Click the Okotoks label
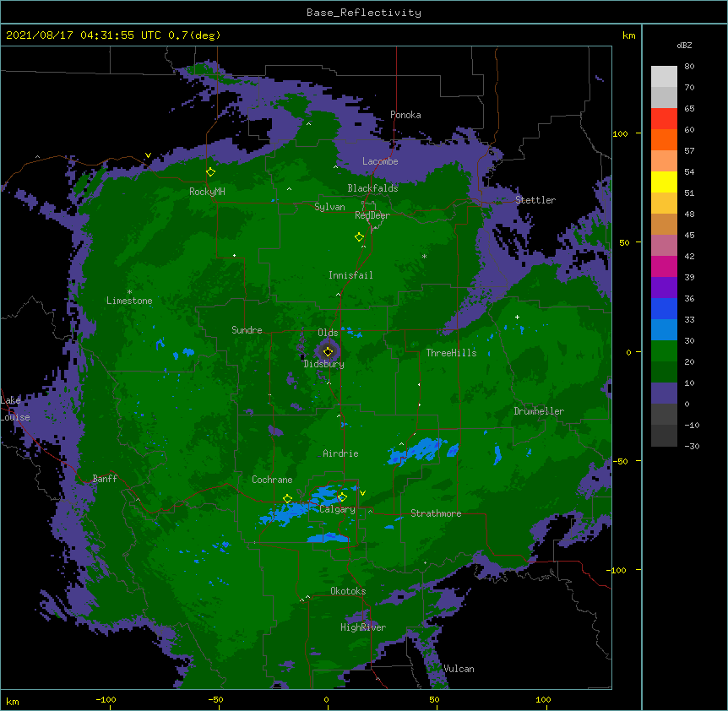The width and height of the screenshot is (728, 711). (348, 591)
